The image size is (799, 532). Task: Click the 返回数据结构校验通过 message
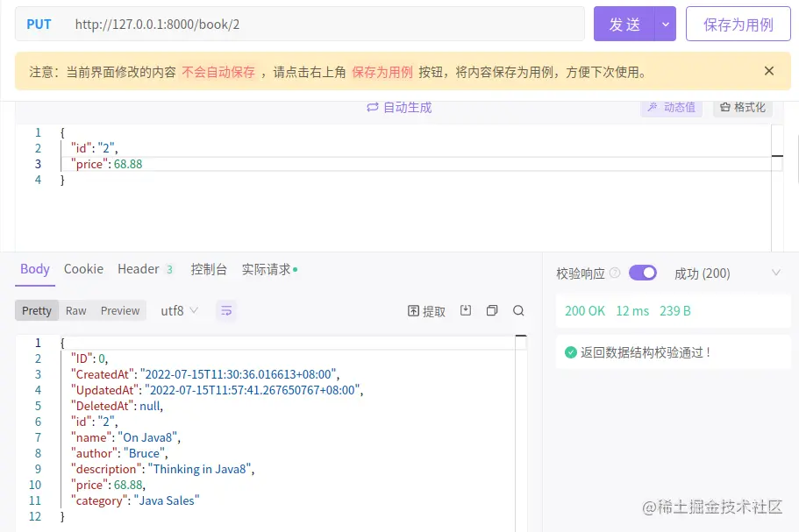click(638, 351)
